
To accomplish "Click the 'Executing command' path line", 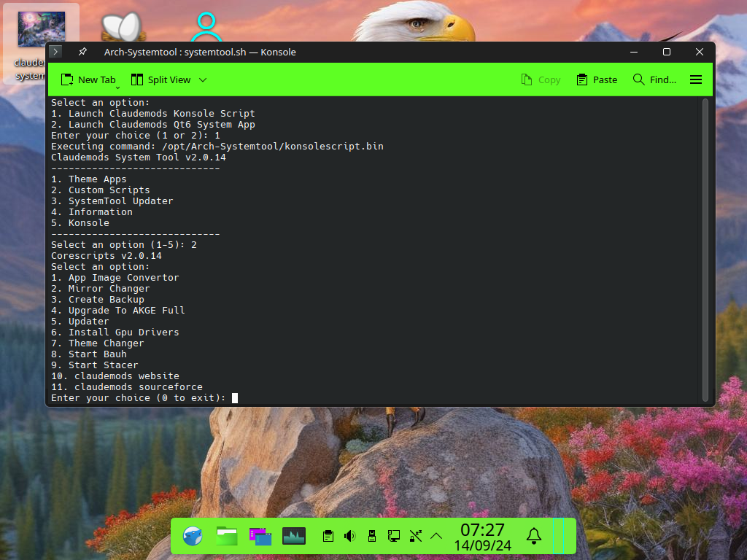I will coord(217,146).
